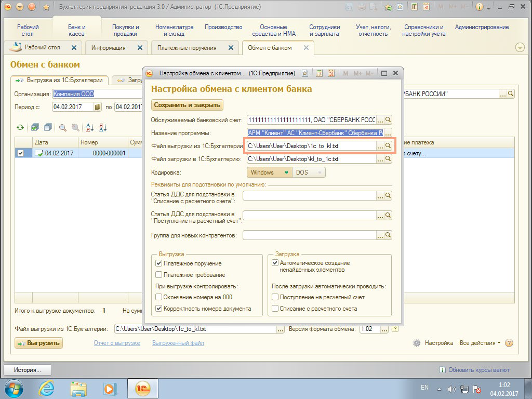Open Отчет о выгрузке link
This screenshot has width=532, height=399.
pos(117,343)
